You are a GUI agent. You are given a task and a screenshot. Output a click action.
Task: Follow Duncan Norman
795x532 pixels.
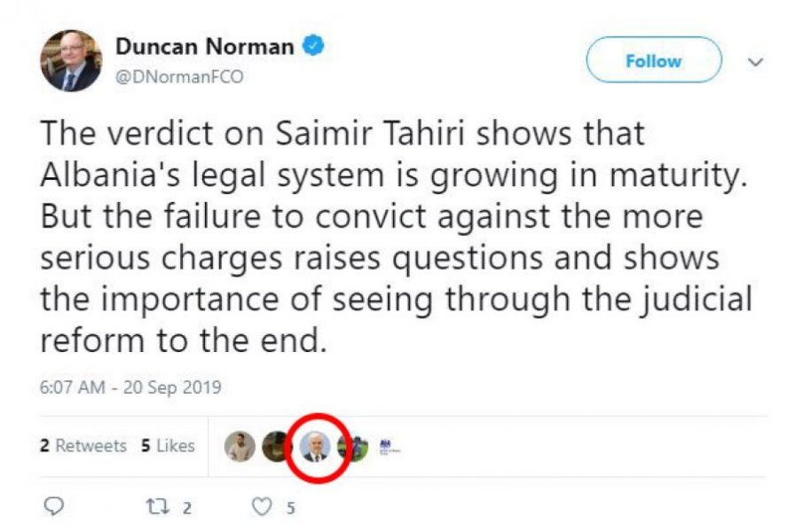(654, 59)
